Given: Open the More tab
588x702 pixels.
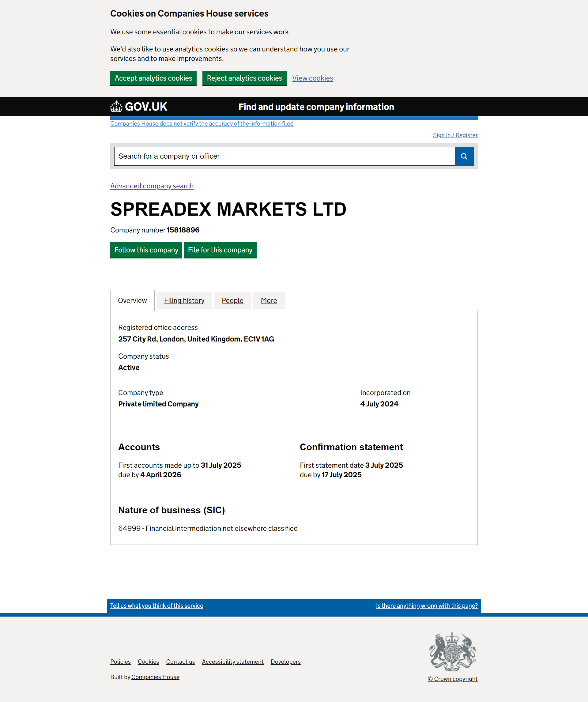Looking at the screenshot, I should [269, 300].
